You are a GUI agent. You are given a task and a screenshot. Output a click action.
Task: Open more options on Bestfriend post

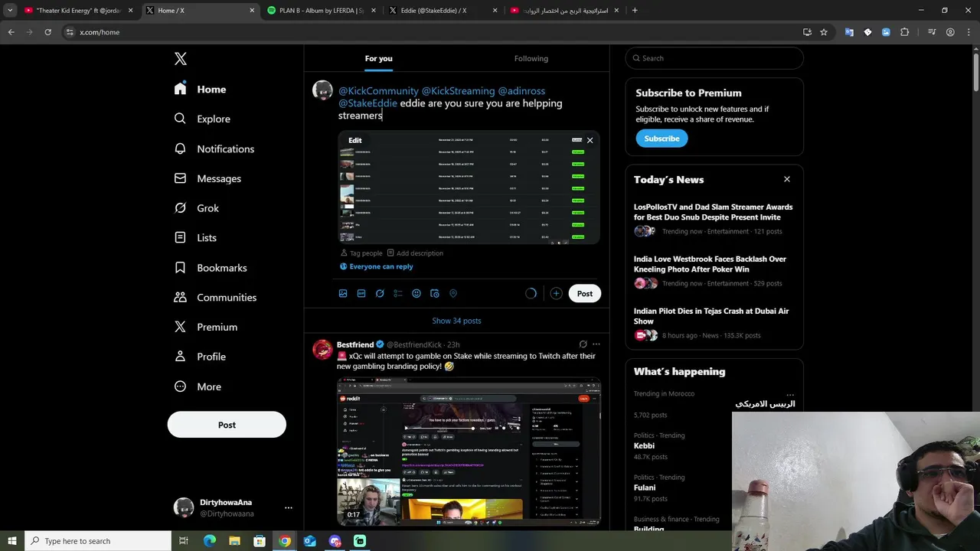(596, 344)
